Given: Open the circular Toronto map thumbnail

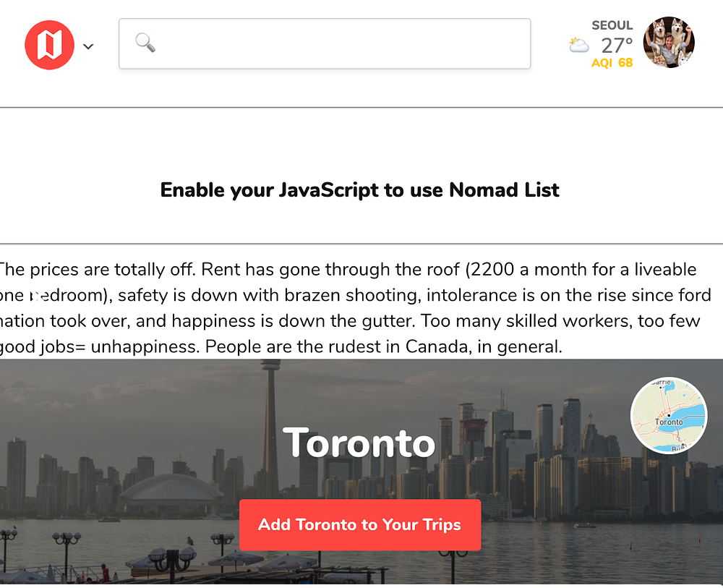Looking at the screenshot, I should point(669,415).
